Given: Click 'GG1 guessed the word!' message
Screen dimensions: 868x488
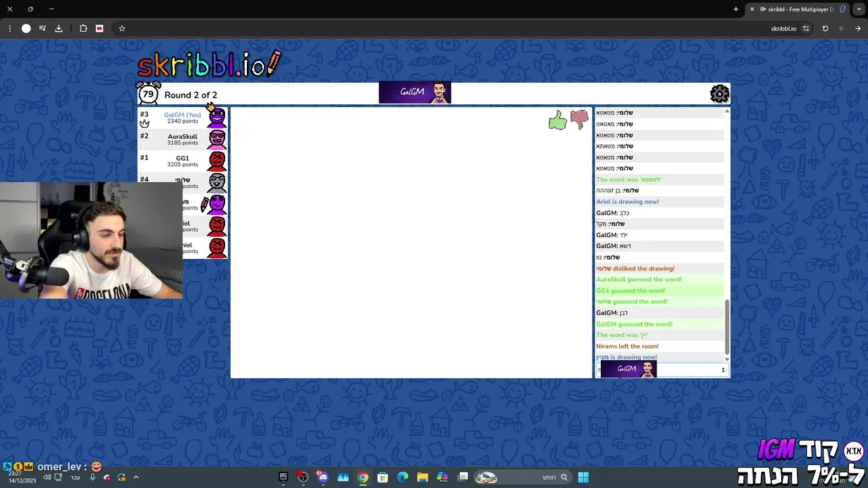Looking at the screenshot, I should pos(631,291).
